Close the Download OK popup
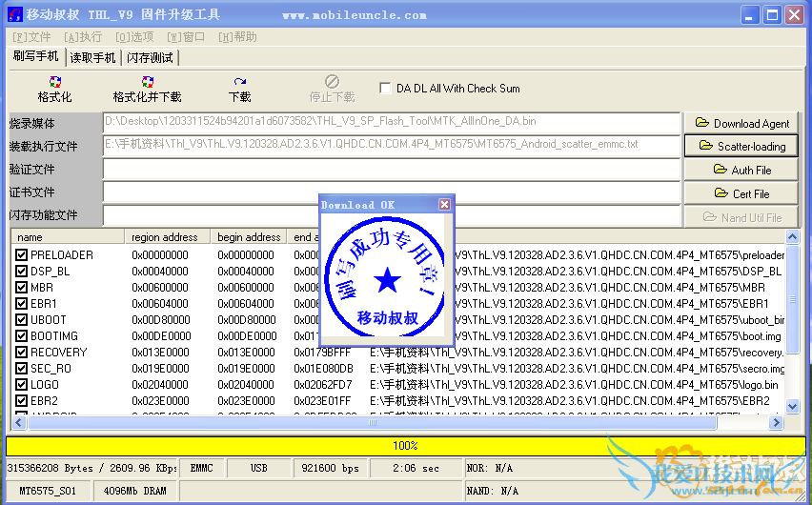 444,205
